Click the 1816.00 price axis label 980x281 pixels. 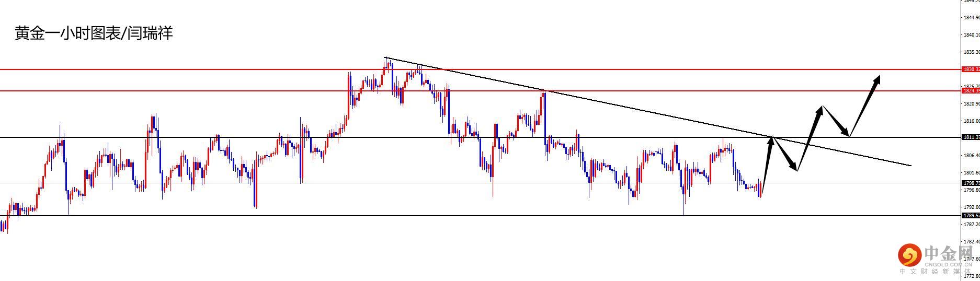[x=972, y=121]
